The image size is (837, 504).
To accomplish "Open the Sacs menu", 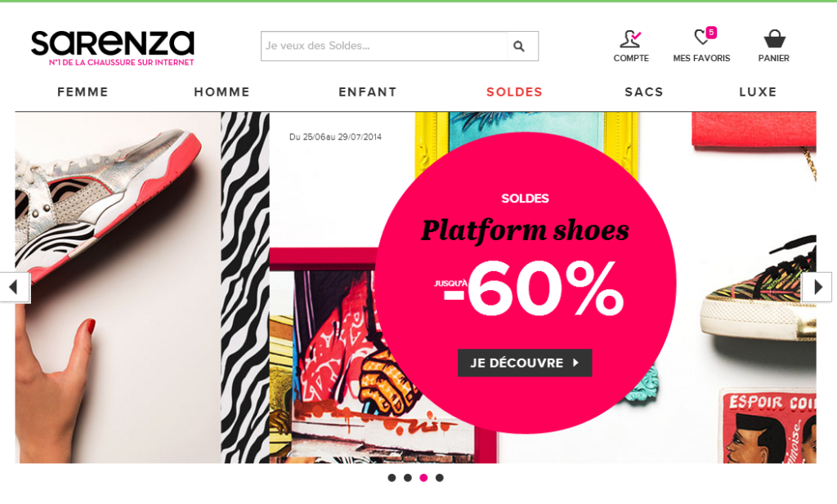I will pos(644,91).
